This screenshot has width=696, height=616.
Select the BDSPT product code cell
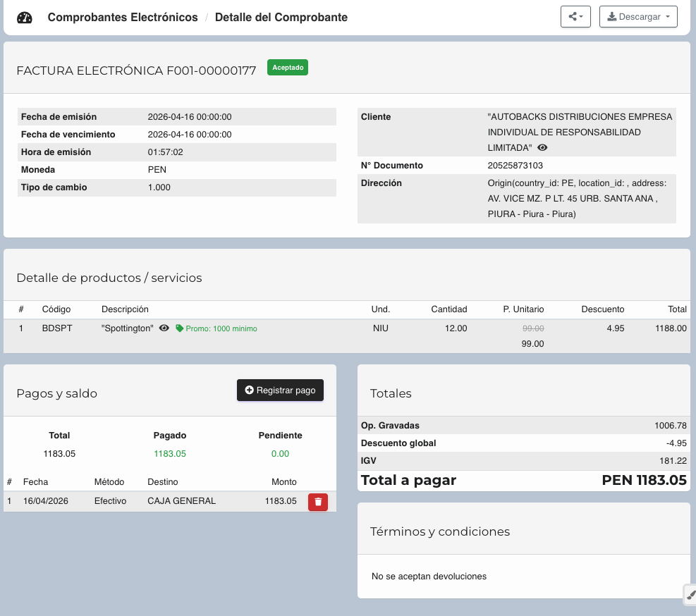[x=57, y=328]
